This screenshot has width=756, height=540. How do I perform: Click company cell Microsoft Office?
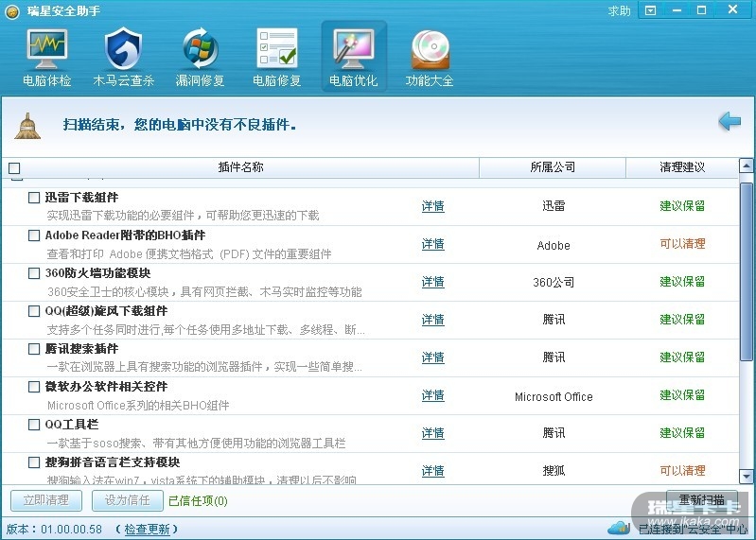[x=554, y=397]
